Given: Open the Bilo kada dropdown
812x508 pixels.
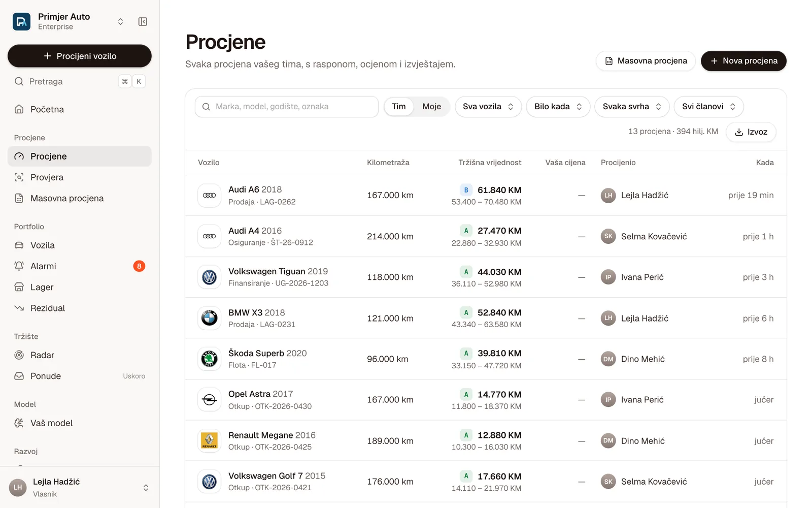Looking at the screenshot, I should click(558, 107).
